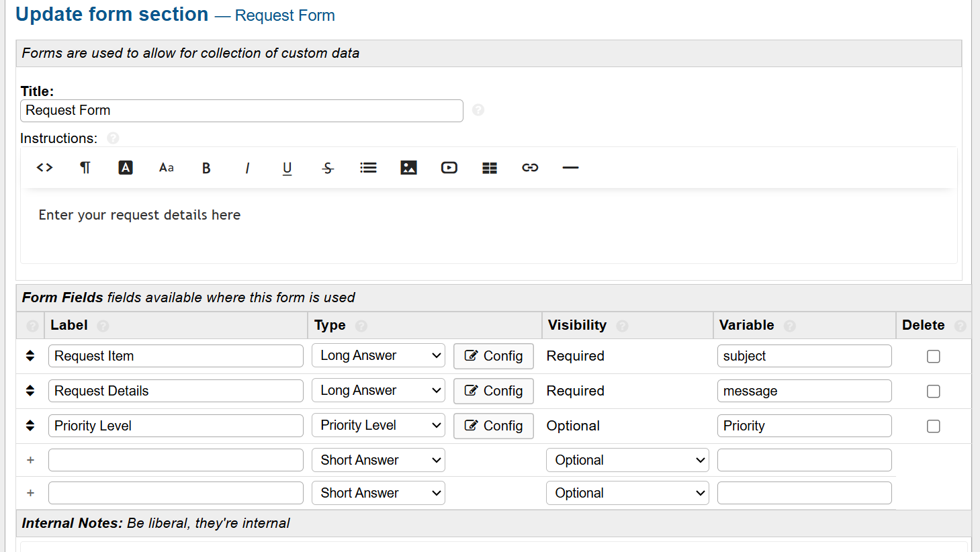The width and height of the screenshot is (980, 552).
Task: Click the form Title input field
Action: (242, 111)
